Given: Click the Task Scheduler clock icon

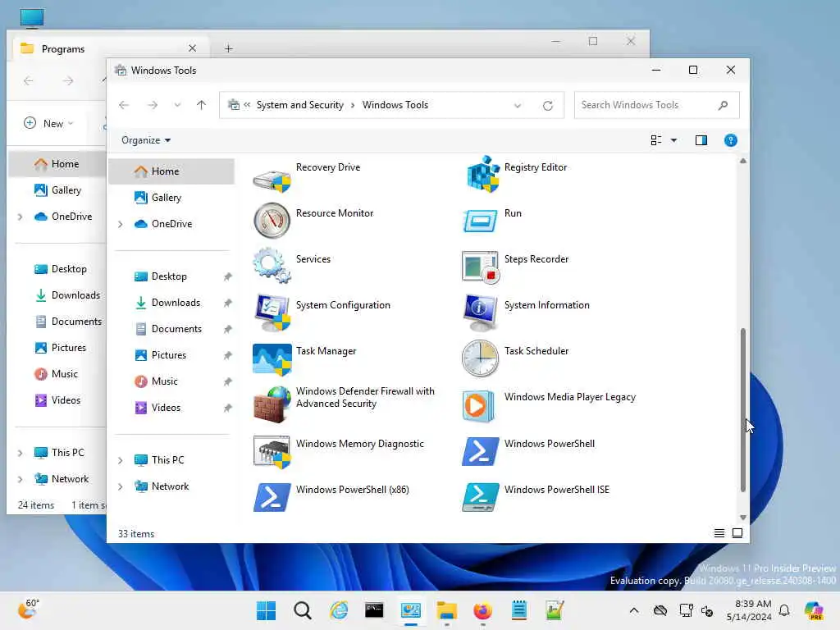Looking at the screenshot, I should point(480,358).
